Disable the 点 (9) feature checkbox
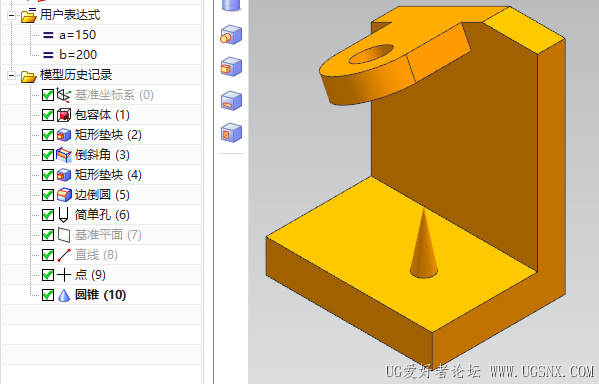 click(x=48, y=275)
